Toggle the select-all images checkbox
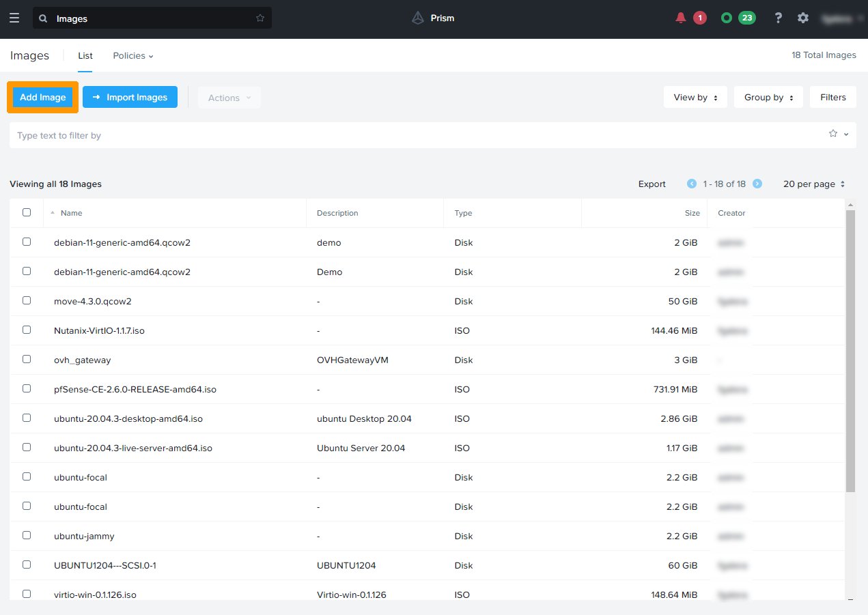This screenshot has height=615, width=868. (x=27, y=212)
